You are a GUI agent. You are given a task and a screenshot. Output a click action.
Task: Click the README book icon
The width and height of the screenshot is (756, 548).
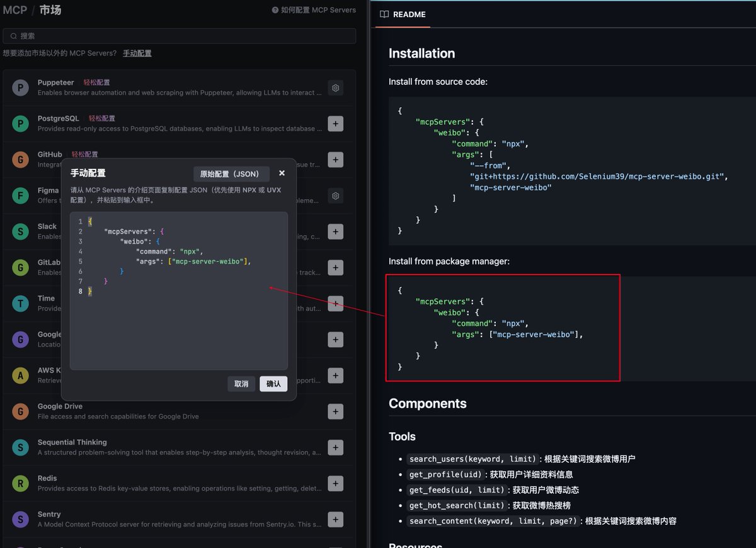pyautogui.click(x=384, y=14)
